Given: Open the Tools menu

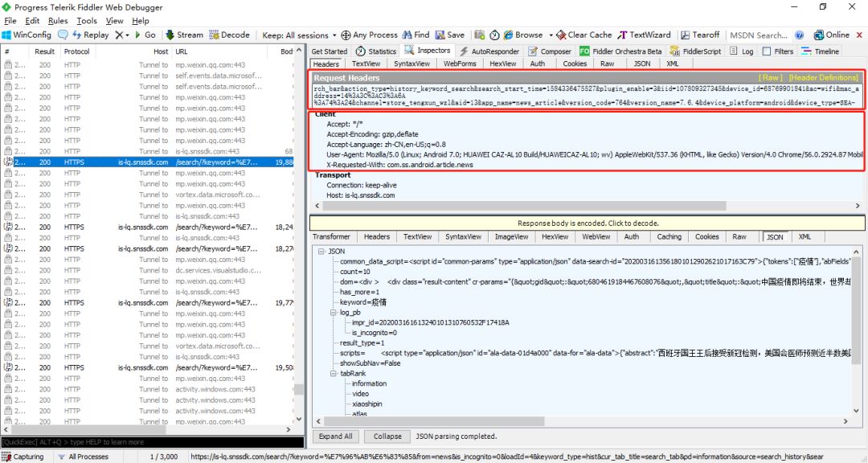Looking at the screenshot, I should click(86, 20).
